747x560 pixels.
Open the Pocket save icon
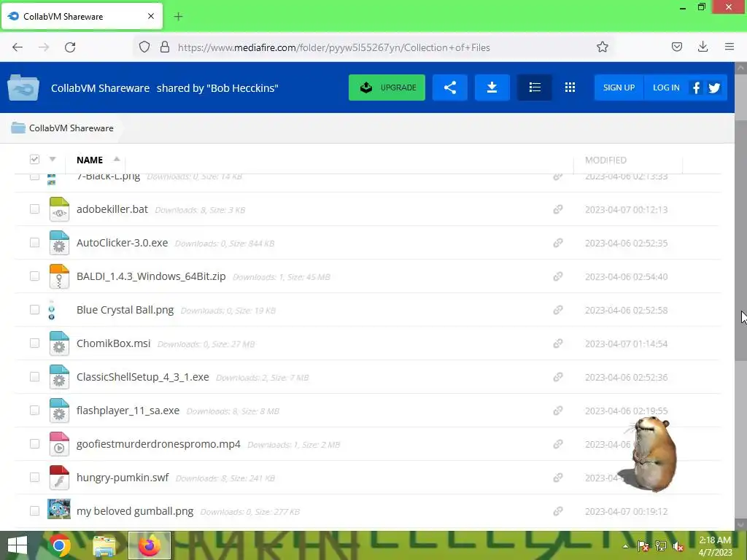(x=676, y=47)
